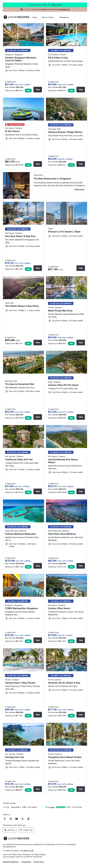Click Read more on Singapore restaurants article

point(79,189)
